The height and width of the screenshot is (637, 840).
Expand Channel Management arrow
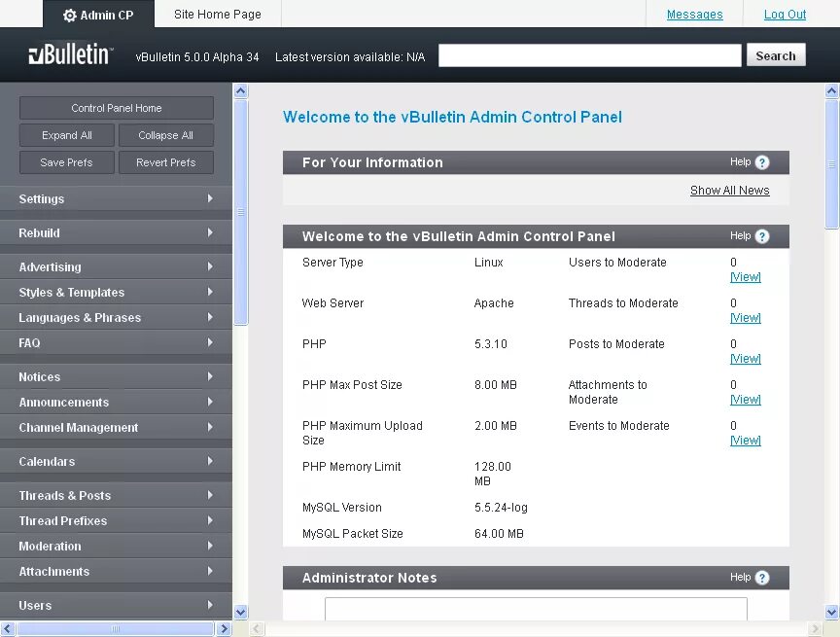click(x=210, y=427)
